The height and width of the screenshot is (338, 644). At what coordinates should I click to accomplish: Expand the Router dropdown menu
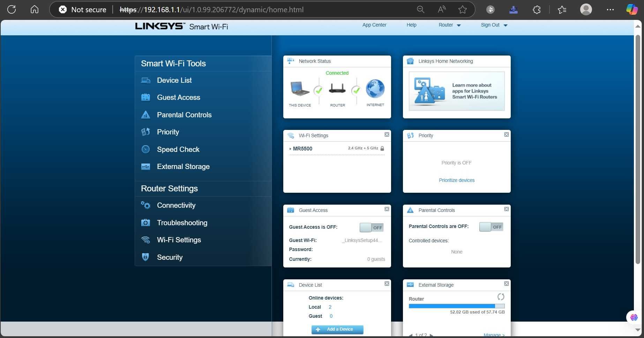(450, 25)
